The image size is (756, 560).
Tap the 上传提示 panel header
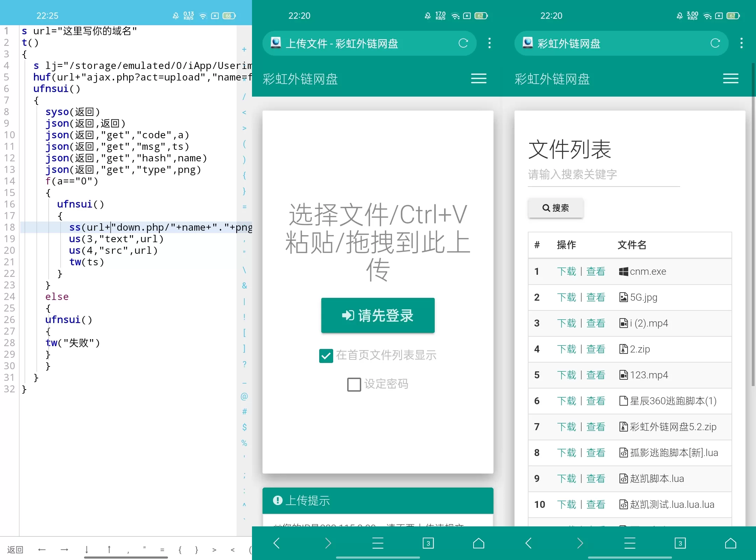coord(378,500)
